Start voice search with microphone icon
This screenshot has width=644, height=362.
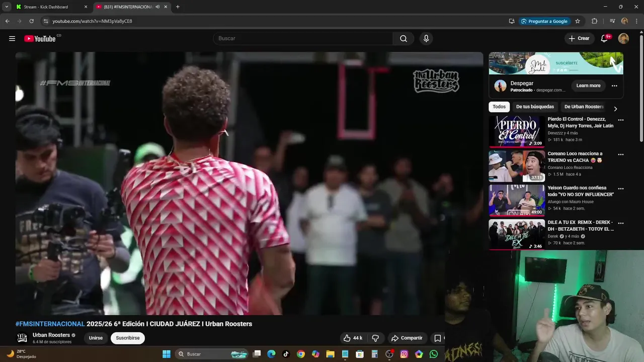click(426, 39)
